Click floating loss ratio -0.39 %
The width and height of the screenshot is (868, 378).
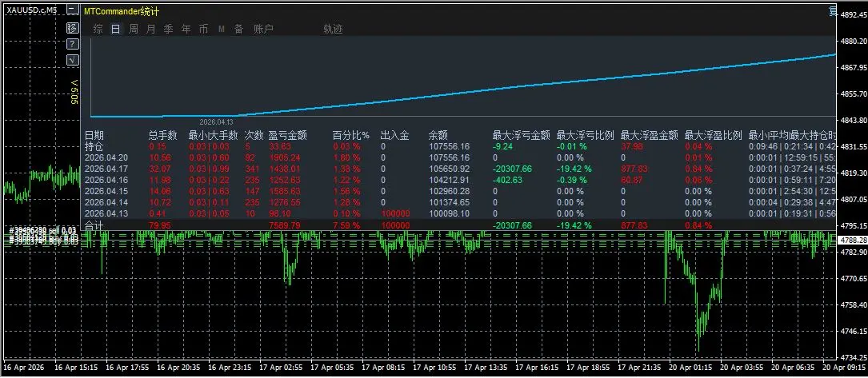click(x=573, y=180)
